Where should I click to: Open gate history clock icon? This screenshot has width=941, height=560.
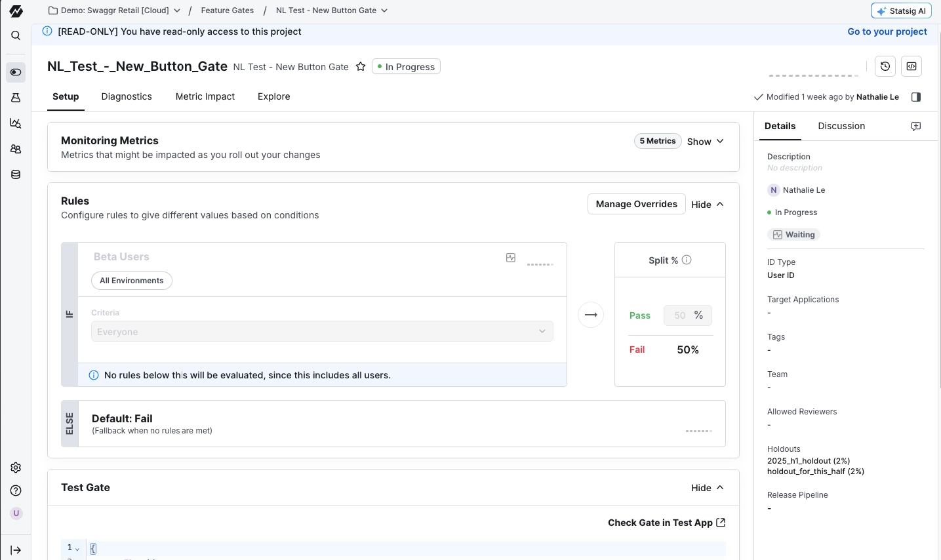(885, 66)
